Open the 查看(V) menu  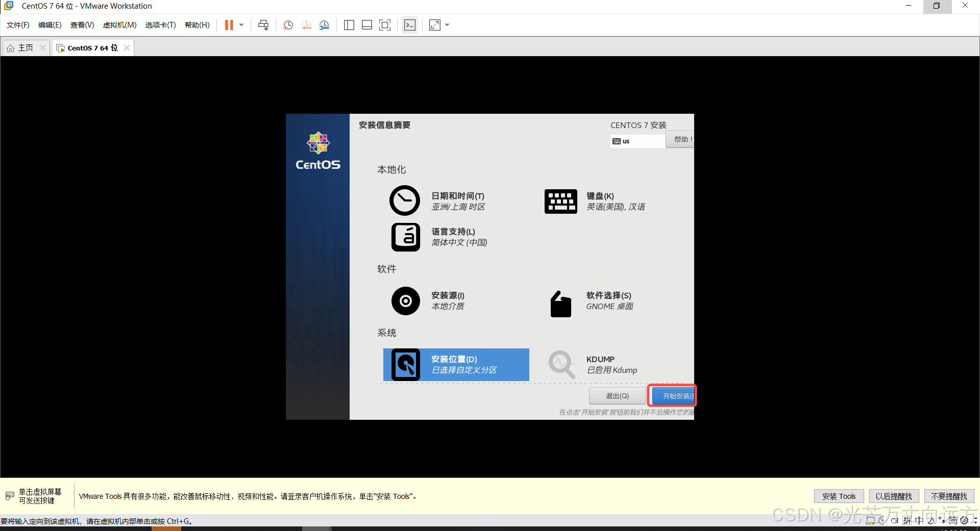pyautogui.click(x=82, y=25)
